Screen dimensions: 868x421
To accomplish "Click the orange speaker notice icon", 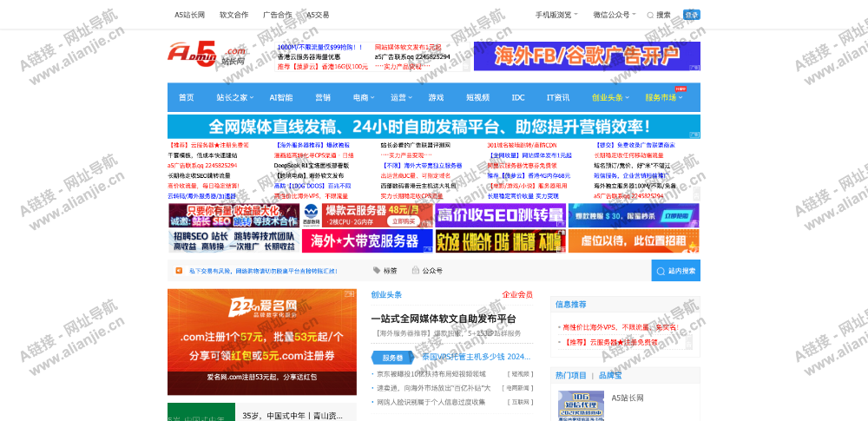I will tap(179, 271).
